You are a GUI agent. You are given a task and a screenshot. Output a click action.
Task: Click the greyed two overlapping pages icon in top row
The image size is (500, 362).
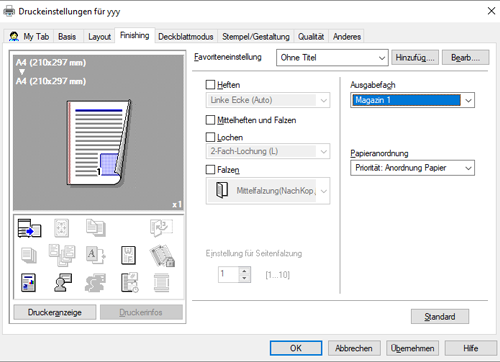[96, 228]
